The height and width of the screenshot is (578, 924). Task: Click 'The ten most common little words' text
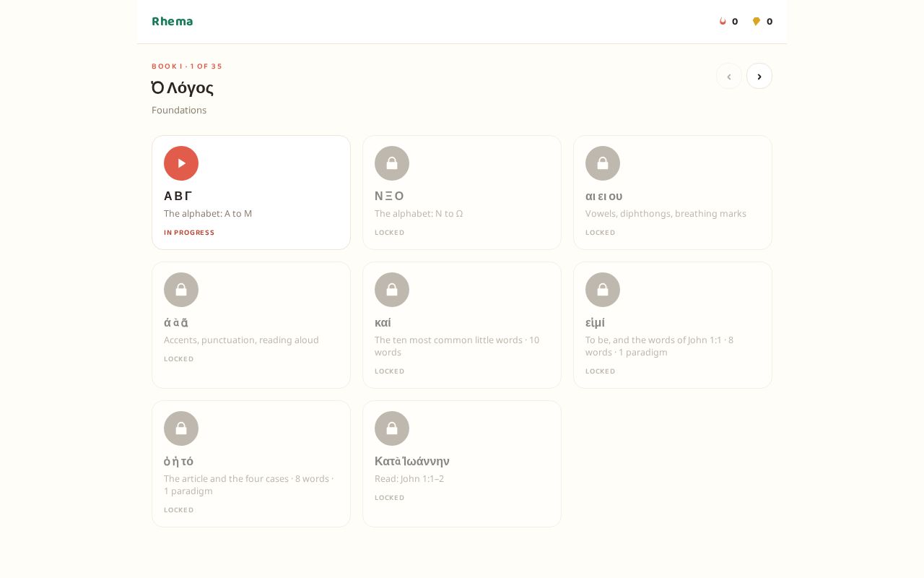pos(448,340)
